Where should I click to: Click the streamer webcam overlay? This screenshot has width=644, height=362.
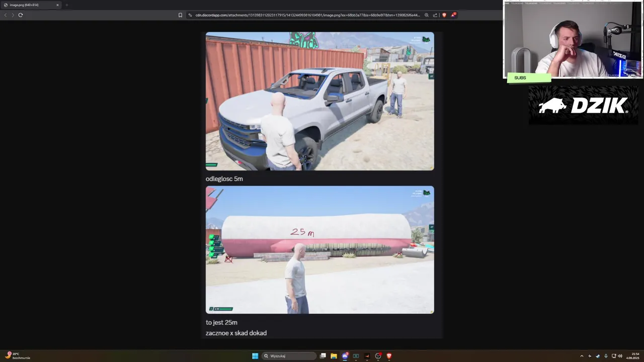coord(573,39)
